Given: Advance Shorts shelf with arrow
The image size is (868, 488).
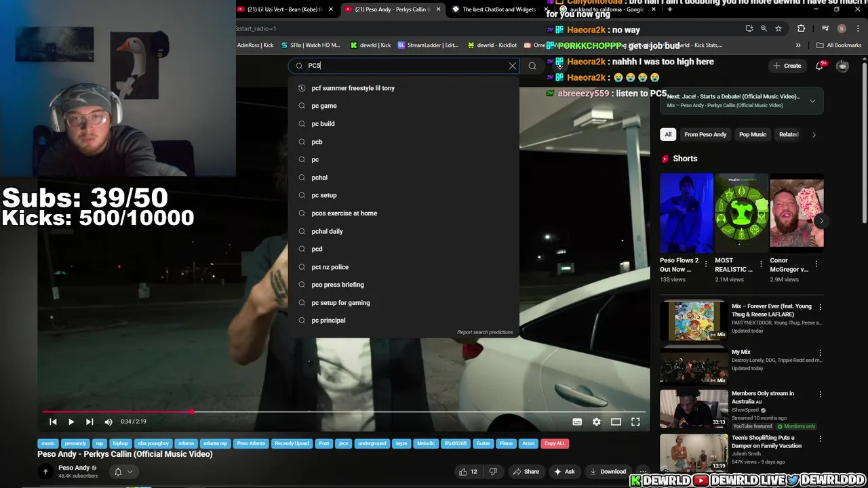Looking at the screenshot, I should [821, 221].
